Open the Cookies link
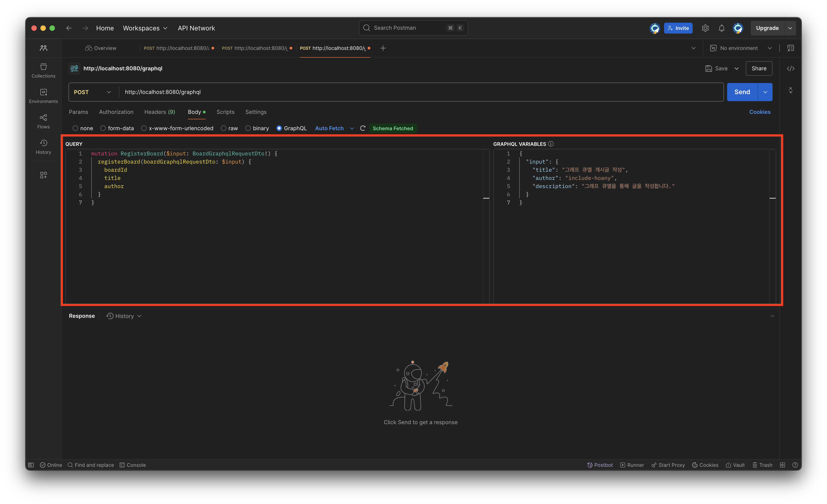The width and height of the screenshot is (827, 504). [x=760, y=112]
